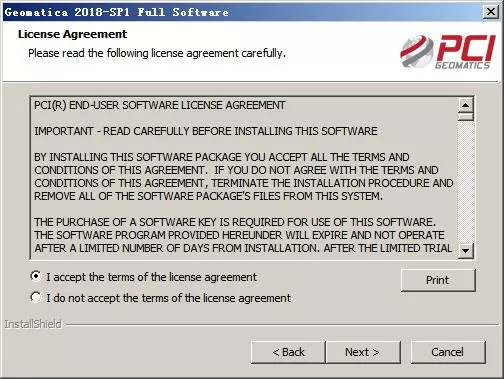The height and width of the screenshot is (379, 504).
Task: Click the "License Agreement" heading
Action: [x=72, y=34]
